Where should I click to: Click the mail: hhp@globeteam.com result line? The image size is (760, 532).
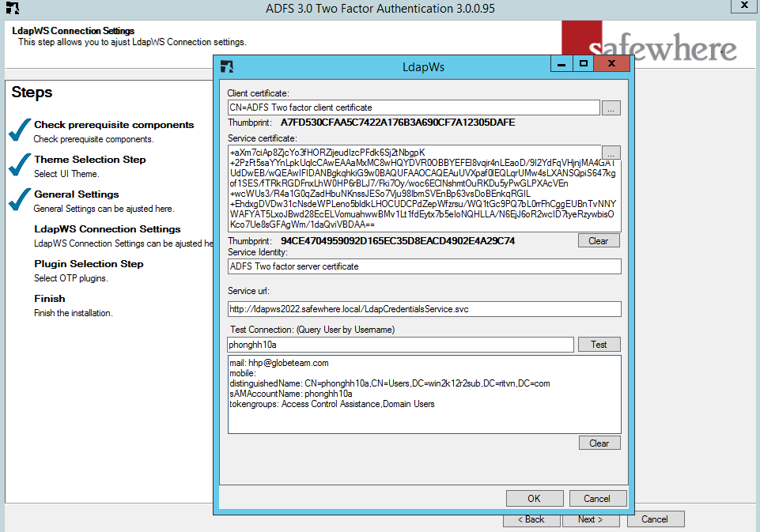(x=278, y=363)
